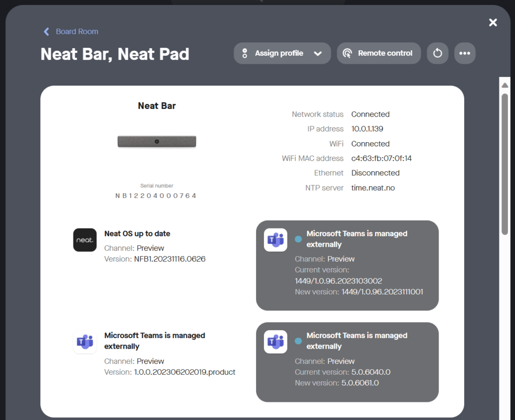Click the Neat Bar device image
The height and width of the screenshot is (420, 515).
157,141
